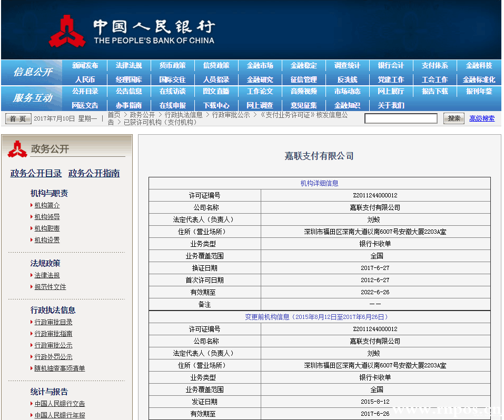
Task: Click into the search text field
Action: 401,118
